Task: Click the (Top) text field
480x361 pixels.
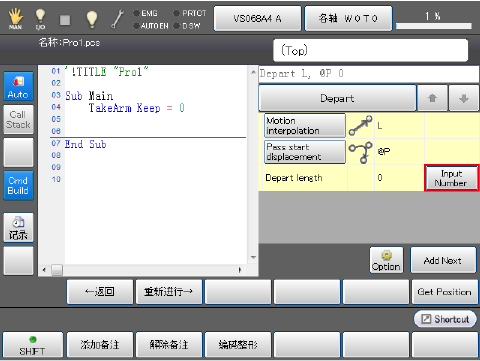Action: click(x=370, y=50)
